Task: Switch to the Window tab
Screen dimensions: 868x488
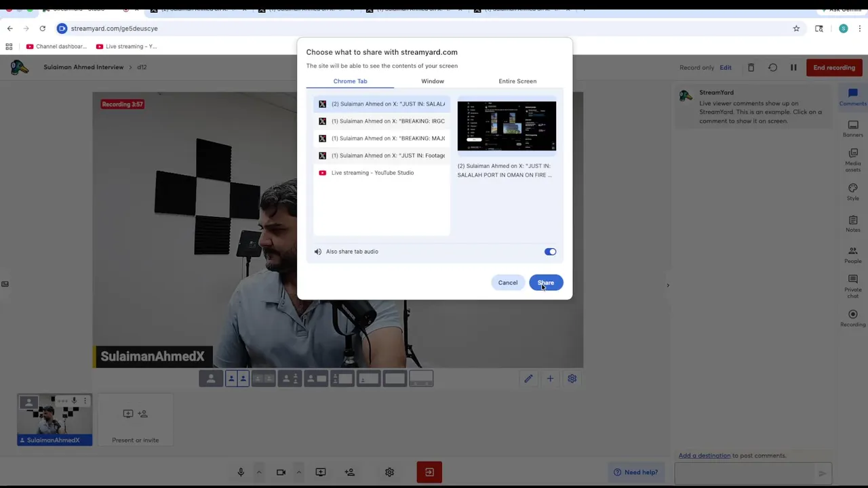Action: point(433,81)
